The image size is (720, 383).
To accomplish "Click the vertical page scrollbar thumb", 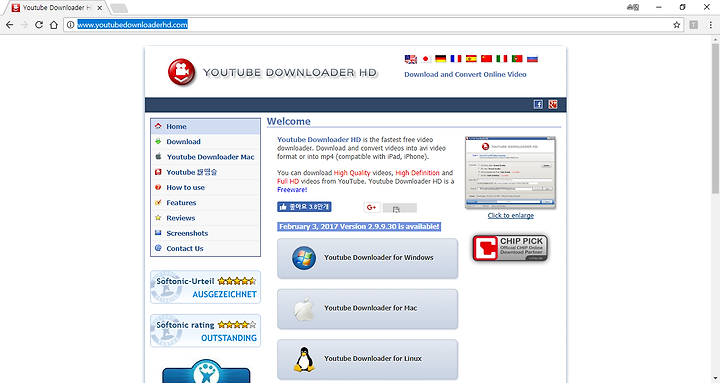I will pyautogui.click(x=715, y=118).
